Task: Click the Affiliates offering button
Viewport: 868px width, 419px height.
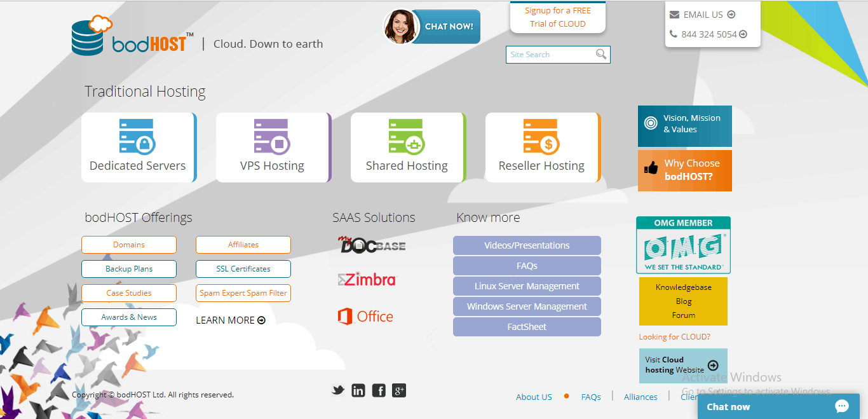Action: pyautogui.click(x=243, y=245)
